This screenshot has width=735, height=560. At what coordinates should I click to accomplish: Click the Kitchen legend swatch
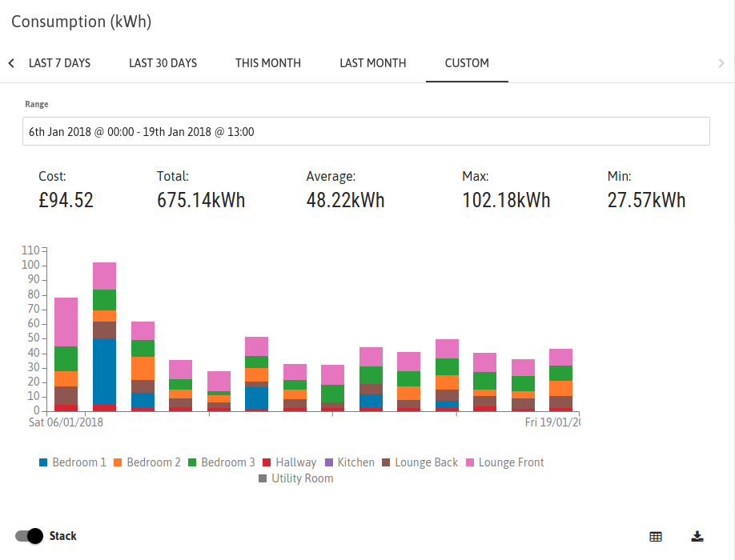click(329, 462)
